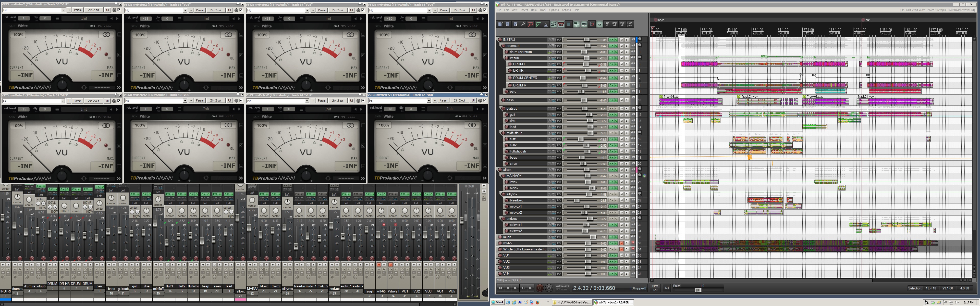Open Project Settings wrench icon
The height and width of the screenshot is (306, 980).
523,24
